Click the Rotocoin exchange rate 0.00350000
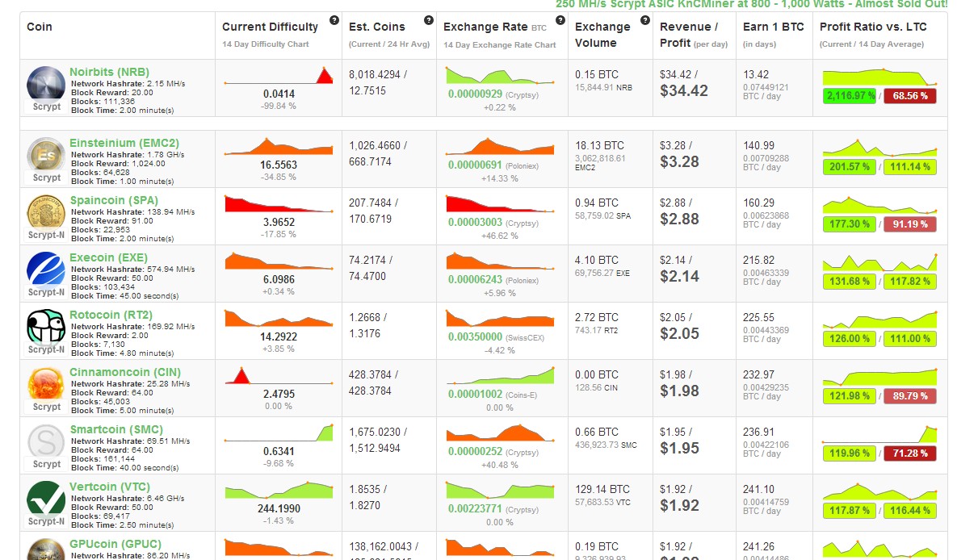This screenshot has width=978, height=560. 476,337
